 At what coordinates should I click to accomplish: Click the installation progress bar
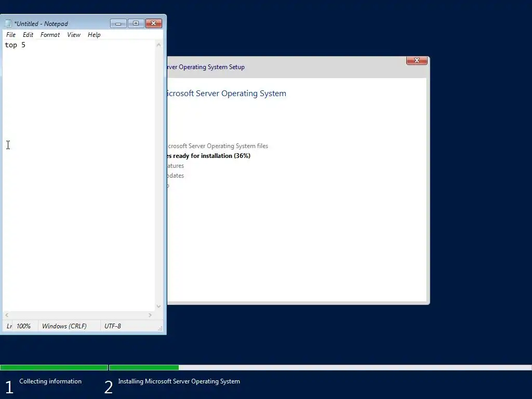[320, 367]
